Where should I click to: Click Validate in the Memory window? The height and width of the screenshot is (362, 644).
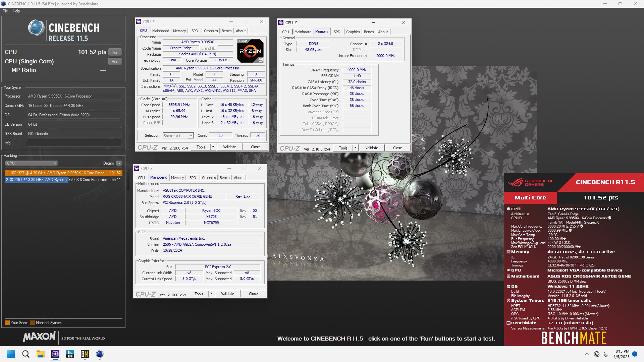click(372, 148)
